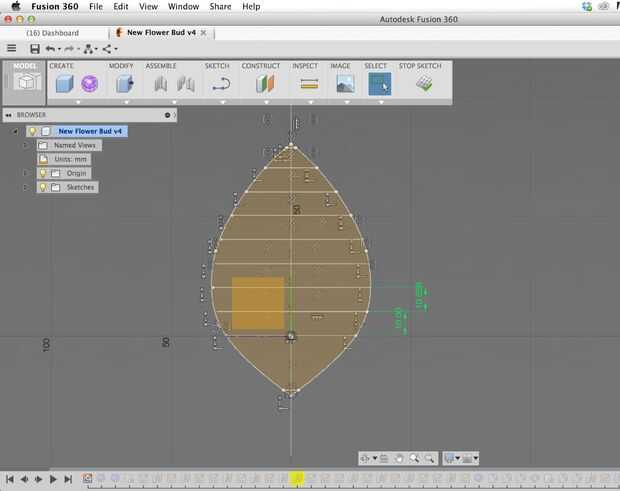Open the hamburger data panel menu
620x491 pixels.
pos(12,49)
